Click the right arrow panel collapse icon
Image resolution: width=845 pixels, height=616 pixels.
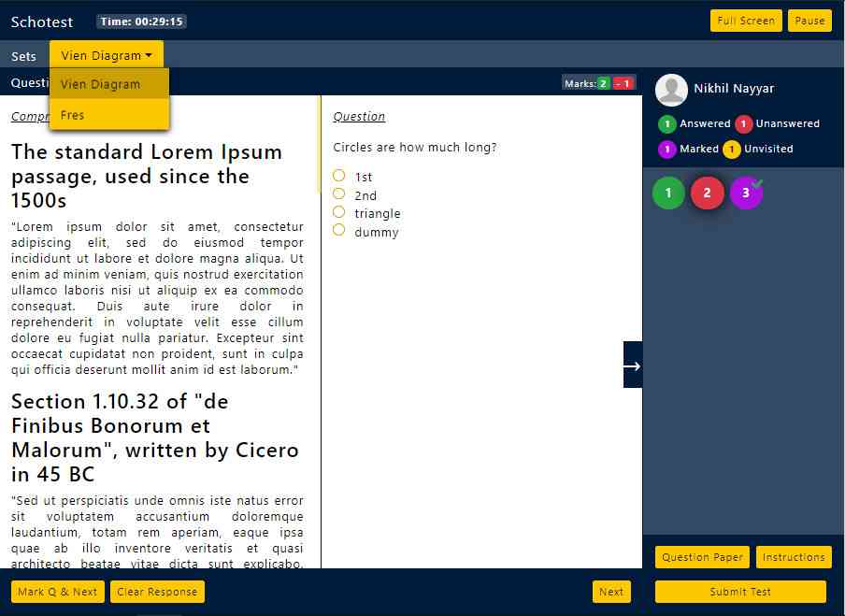coord(632,365)
